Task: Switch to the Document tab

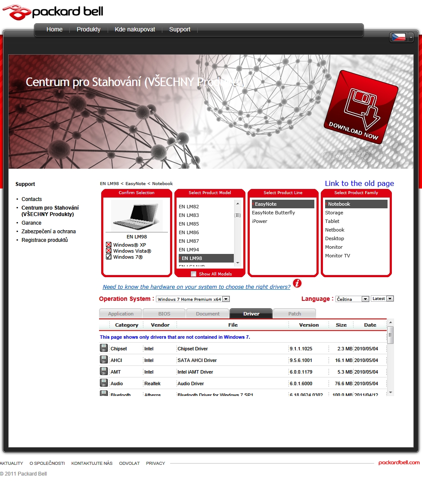Action: [x=208, y=313]
